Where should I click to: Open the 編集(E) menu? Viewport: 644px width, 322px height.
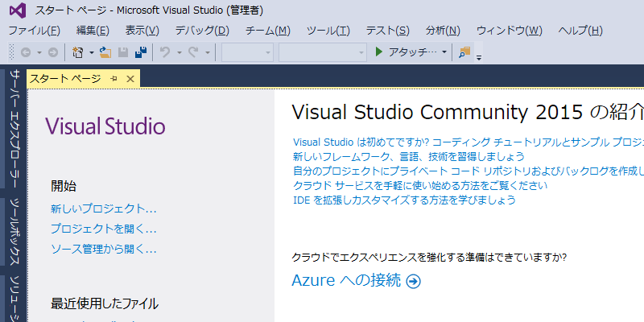(x=93, y=31)
